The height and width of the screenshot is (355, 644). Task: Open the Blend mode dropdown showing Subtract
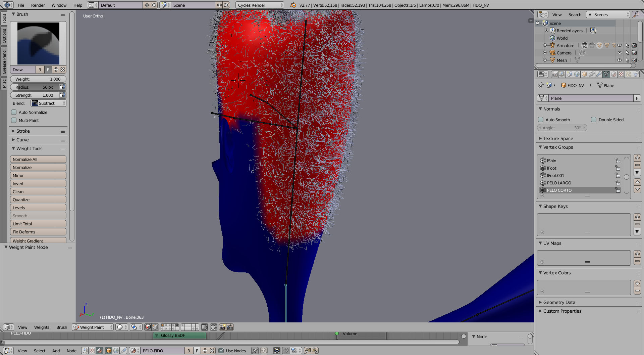(48, 103)
